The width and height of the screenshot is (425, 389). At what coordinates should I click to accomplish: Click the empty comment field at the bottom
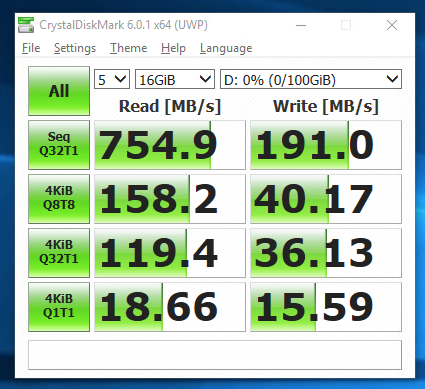coord(215,355)
